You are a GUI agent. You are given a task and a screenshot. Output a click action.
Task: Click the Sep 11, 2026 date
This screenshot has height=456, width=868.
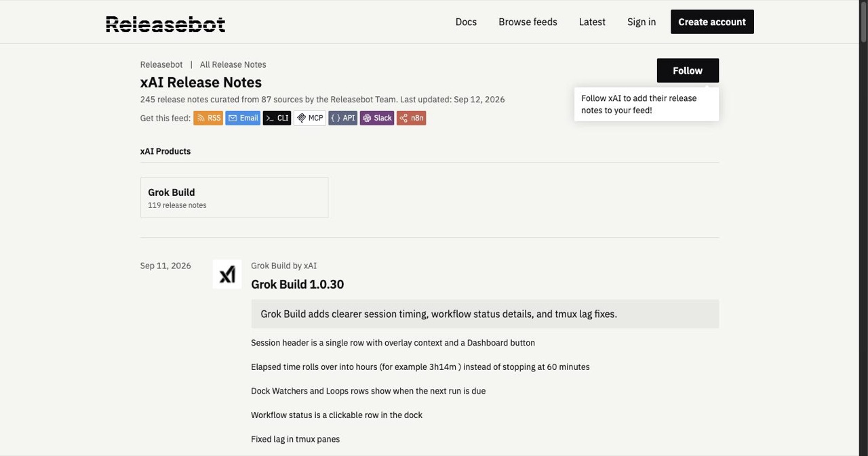165,266
